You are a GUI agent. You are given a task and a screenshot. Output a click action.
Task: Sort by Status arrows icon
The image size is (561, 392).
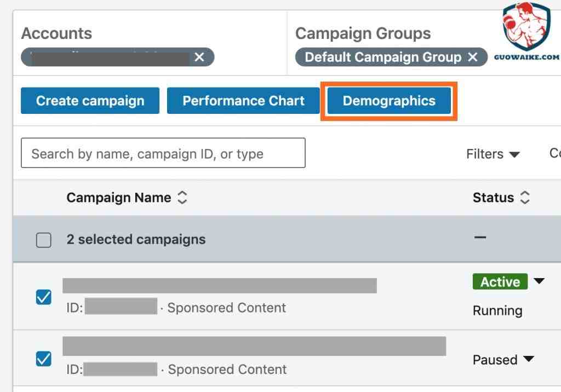pos(524,198)
